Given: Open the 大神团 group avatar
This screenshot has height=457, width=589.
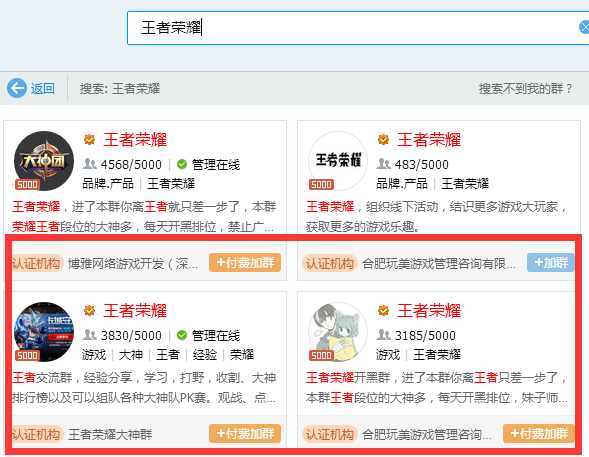Looking at the screenshot, I should (44, 161).
